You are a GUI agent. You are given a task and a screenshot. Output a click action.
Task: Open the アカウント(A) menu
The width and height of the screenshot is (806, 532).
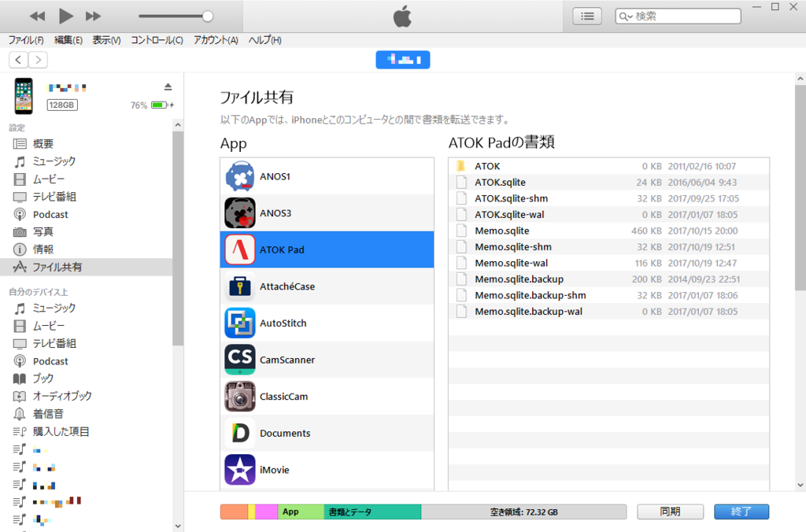pyautogui.click(x=216, y=40)
